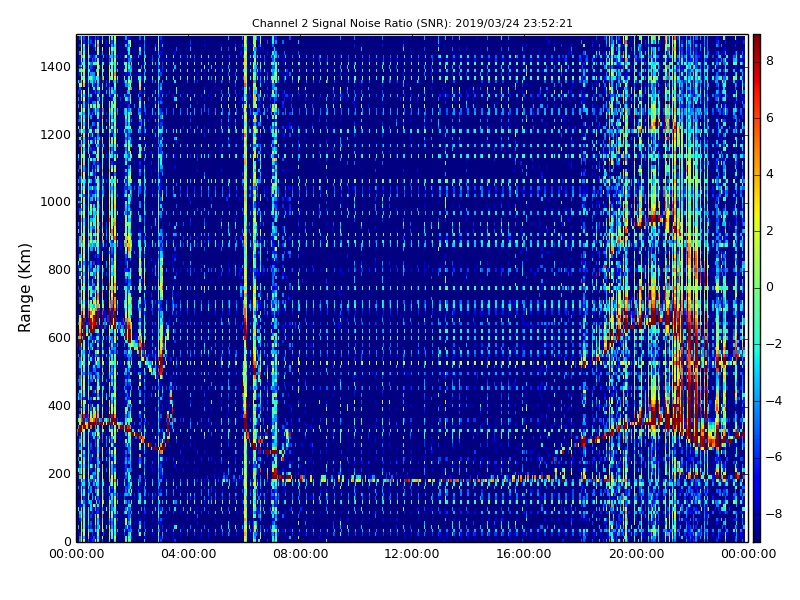The image size is (800, 600).
Task: Click the dark red top of the colorbar
Action: (x=757, y=41)
